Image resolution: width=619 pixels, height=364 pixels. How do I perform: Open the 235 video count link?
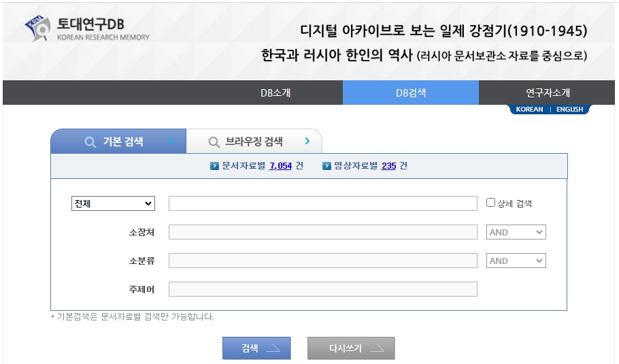tap(388, 166)
